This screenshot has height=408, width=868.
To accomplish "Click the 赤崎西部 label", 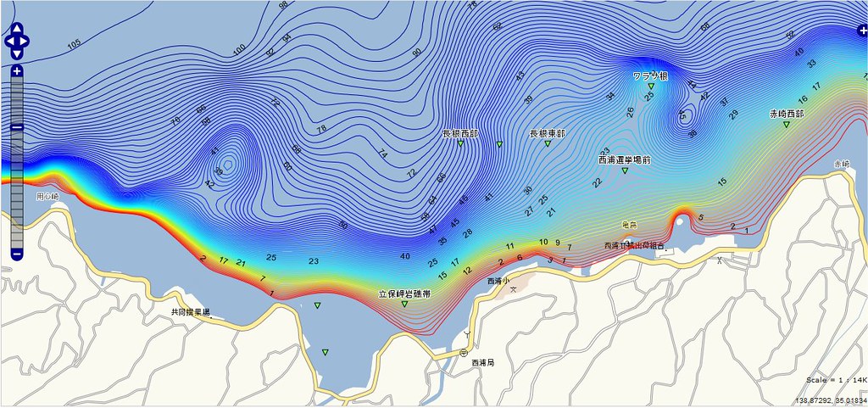I will tap(787, 114).
